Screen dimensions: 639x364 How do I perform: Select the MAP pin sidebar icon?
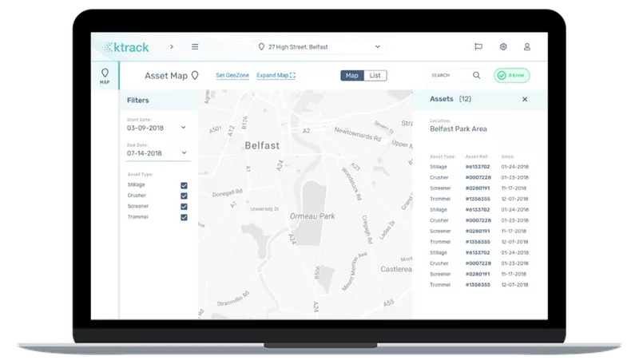104,77
